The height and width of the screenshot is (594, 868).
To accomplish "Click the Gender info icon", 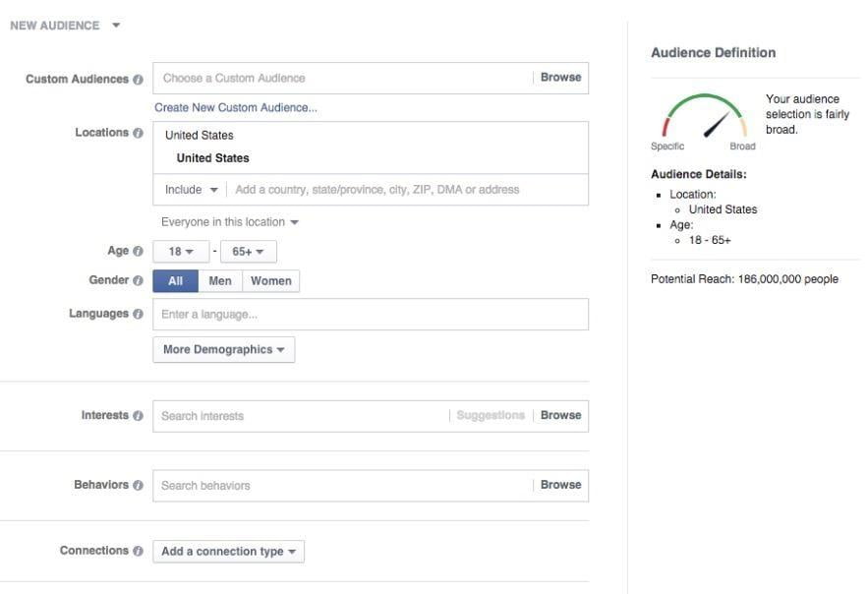I will point(138,281).
